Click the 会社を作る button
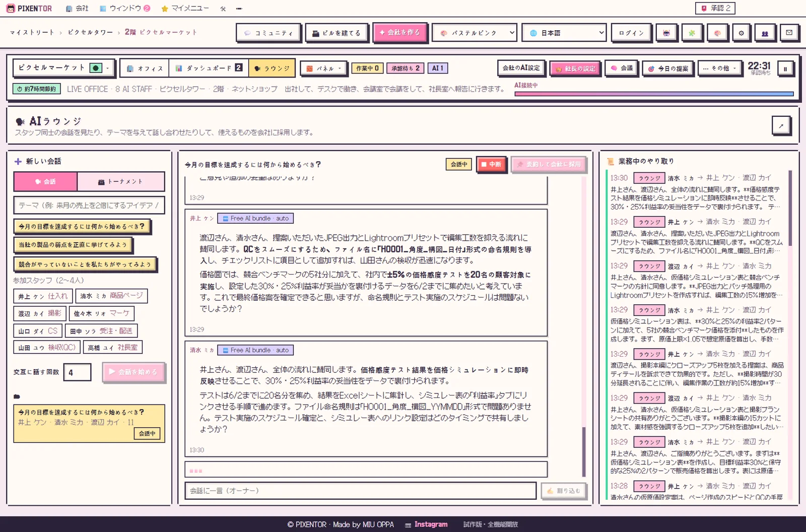The width and height of the screenshot is (806, 532). click(x=400, y=32)
